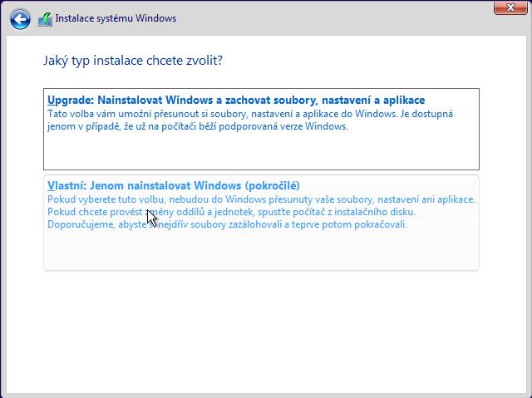532x398 pixels.
Task: Click empty space inside the Vlastní option box
Action: [261, 251]
